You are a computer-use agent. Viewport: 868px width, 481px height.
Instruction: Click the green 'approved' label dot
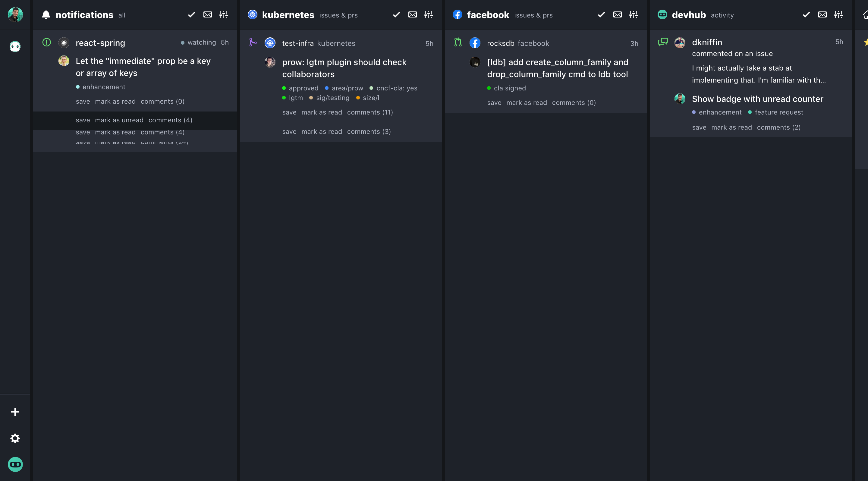[x=284, y=88]
